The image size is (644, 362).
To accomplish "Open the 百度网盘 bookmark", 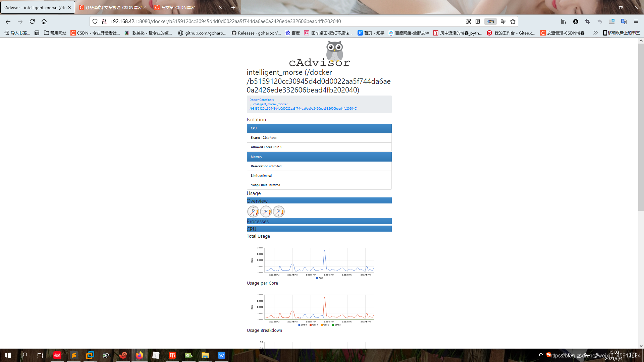I will (x=409, y=33).
